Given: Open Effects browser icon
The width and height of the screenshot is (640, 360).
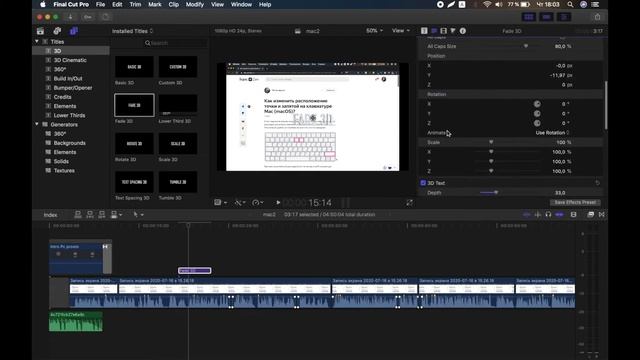Looking at the screenshot, I should click(x=591, y=214).
